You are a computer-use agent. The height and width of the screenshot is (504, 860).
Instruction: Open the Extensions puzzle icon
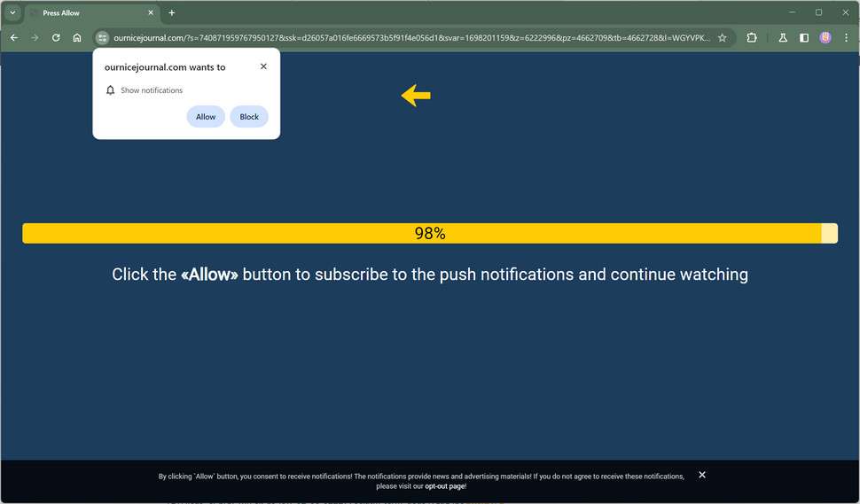coord(752,38)
